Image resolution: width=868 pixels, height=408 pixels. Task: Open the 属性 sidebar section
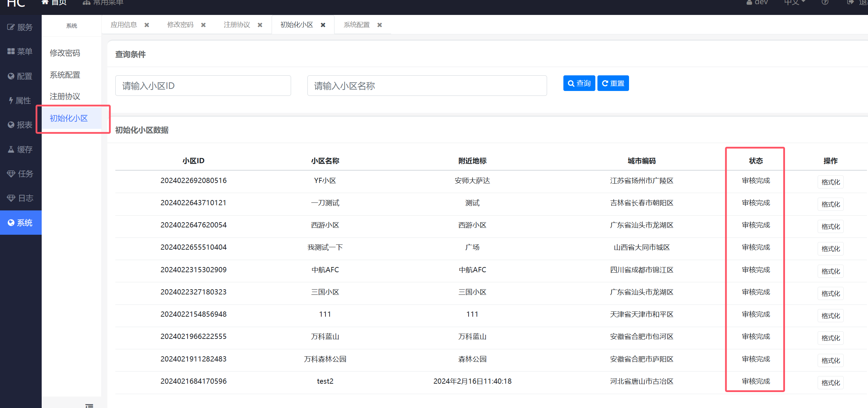click(20, 100)
